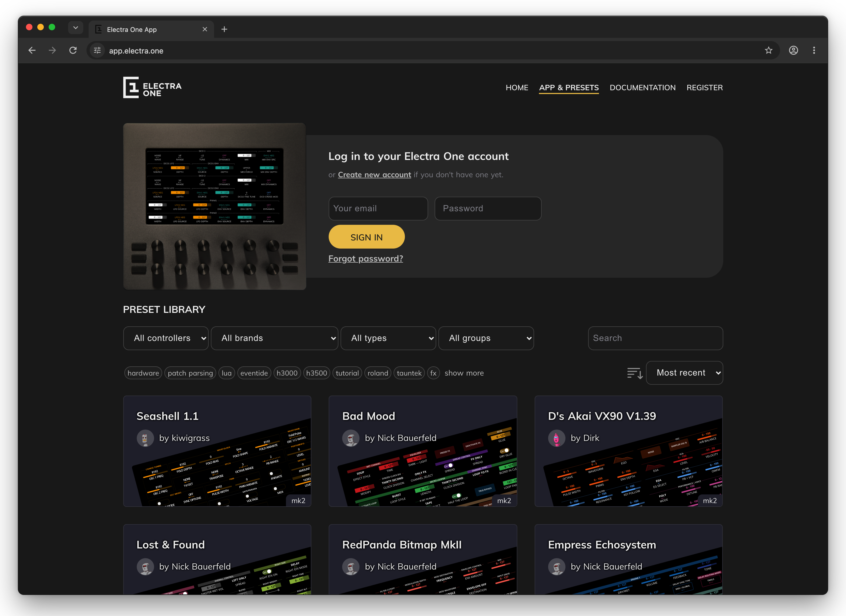Click author avatar on RedPanda Bitmap MkII
The width and height of the screenshot is (846, 616).
(x=351, y=567)
